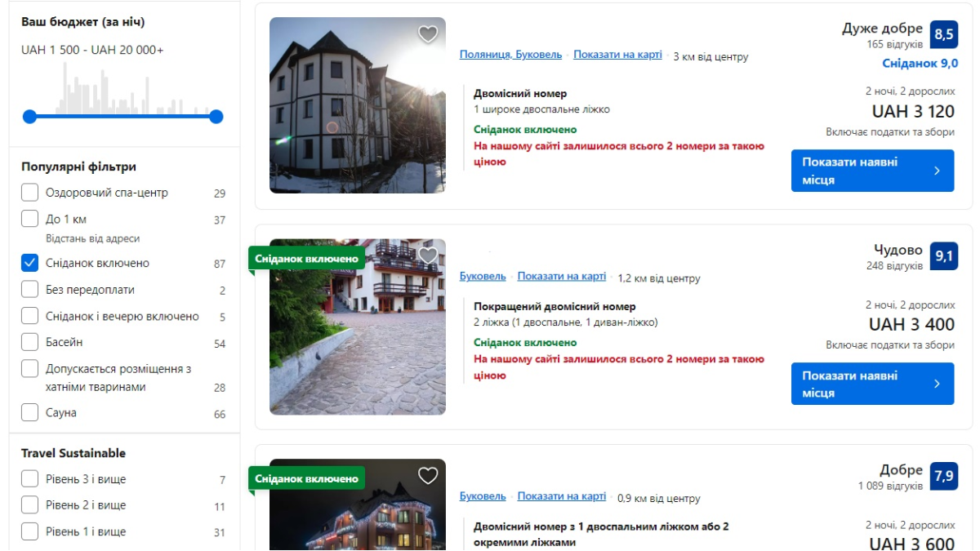This screenshot has height=551, width=980.
Task: Show available rooms for UAH 3 400 hotel
Action: [x=871, y=384]
